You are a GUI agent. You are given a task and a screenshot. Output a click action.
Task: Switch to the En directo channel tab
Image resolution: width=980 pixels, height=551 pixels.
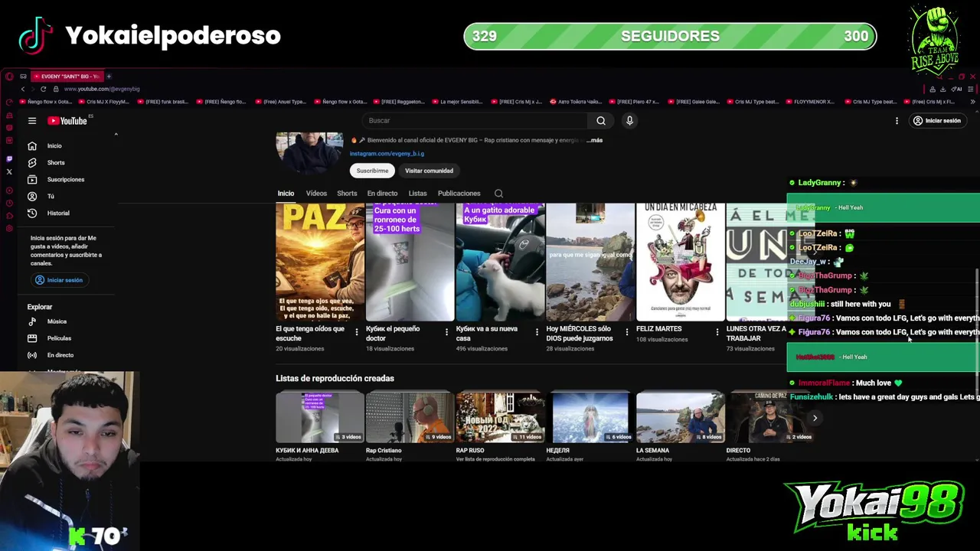click(x=382, y=194)
